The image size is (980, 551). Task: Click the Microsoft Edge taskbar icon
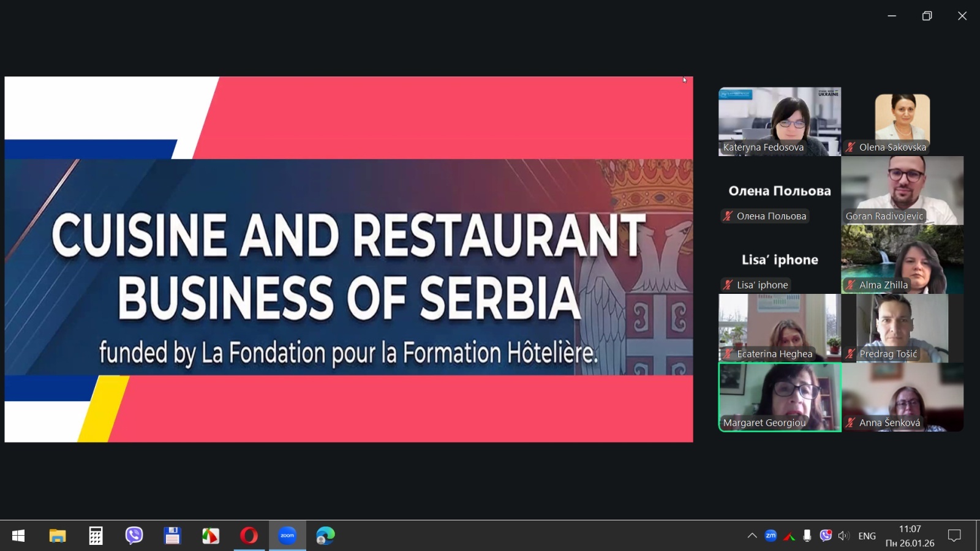325,536
